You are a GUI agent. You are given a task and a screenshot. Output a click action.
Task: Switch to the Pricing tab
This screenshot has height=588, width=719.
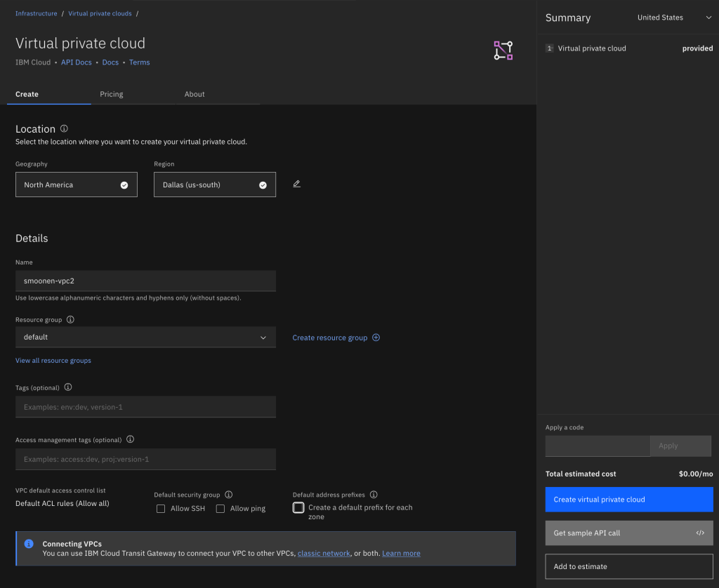tap(111, 94)
